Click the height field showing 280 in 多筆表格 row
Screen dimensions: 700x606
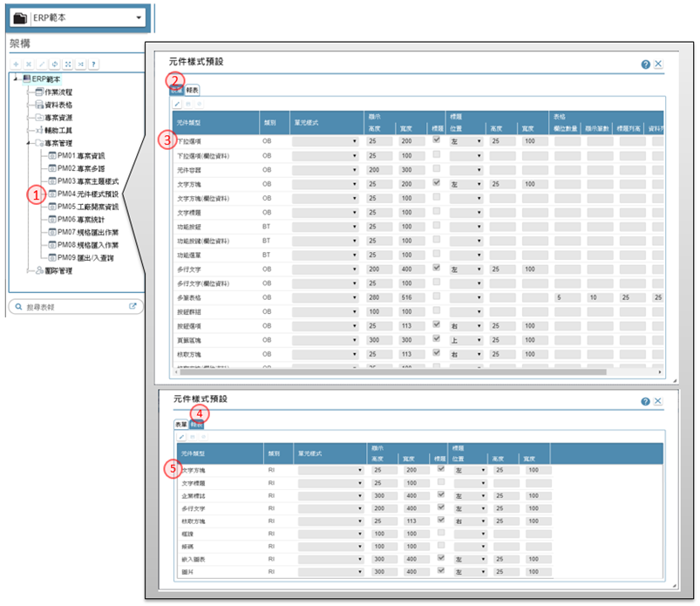[x=379, y=298]
